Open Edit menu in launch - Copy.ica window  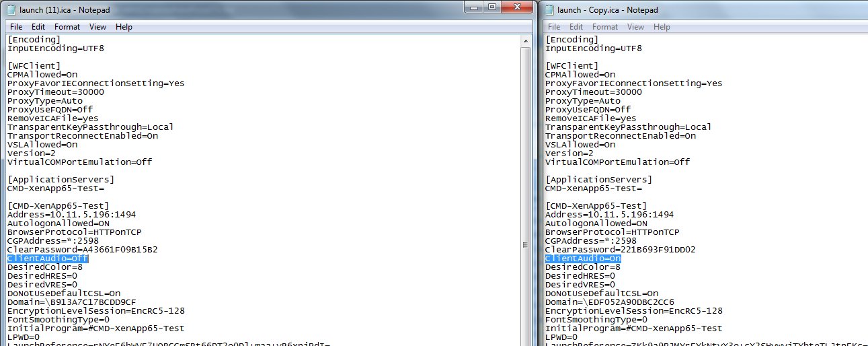pyautogui.click(x=576, y=27)
